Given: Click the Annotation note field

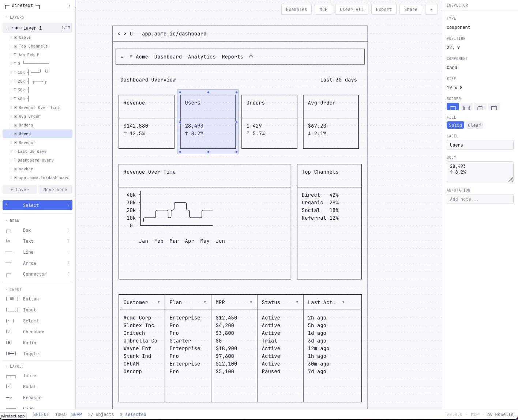Looking at the screenshot, I should tap(480, 199).
